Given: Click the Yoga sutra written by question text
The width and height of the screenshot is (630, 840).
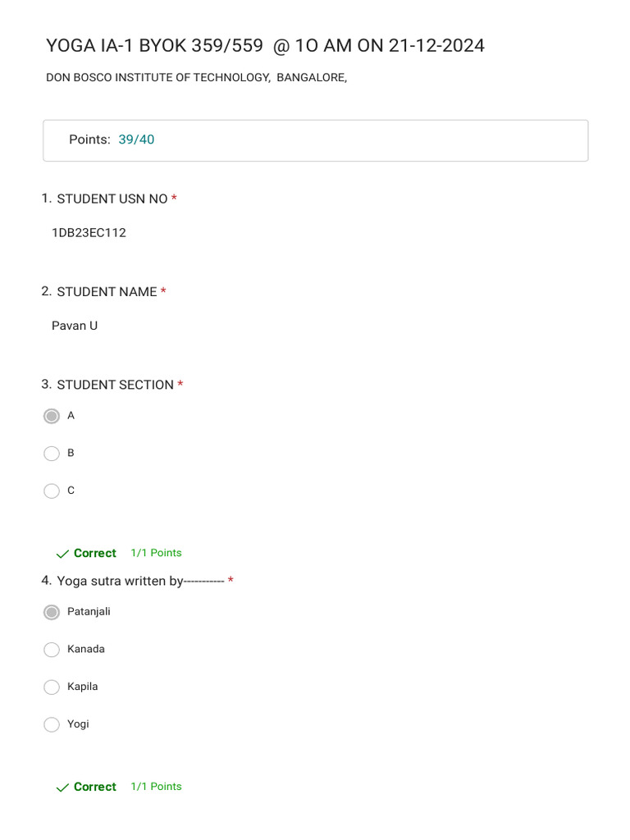Looking at the screenshot, I should pos(140,582).
